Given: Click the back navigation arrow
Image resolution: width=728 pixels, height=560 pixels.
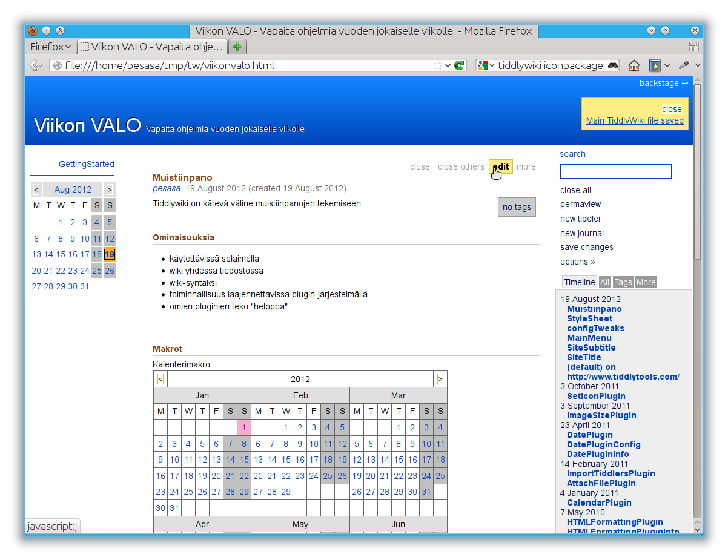Looking at the screenshot, I should (36, 65).
